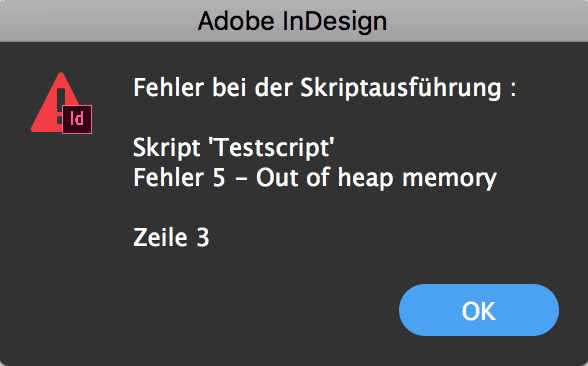Click the Adobe InDesign dialog title
Image resolution: width=588 pixels, height=366 pixels.
click(x=292, y=21)
